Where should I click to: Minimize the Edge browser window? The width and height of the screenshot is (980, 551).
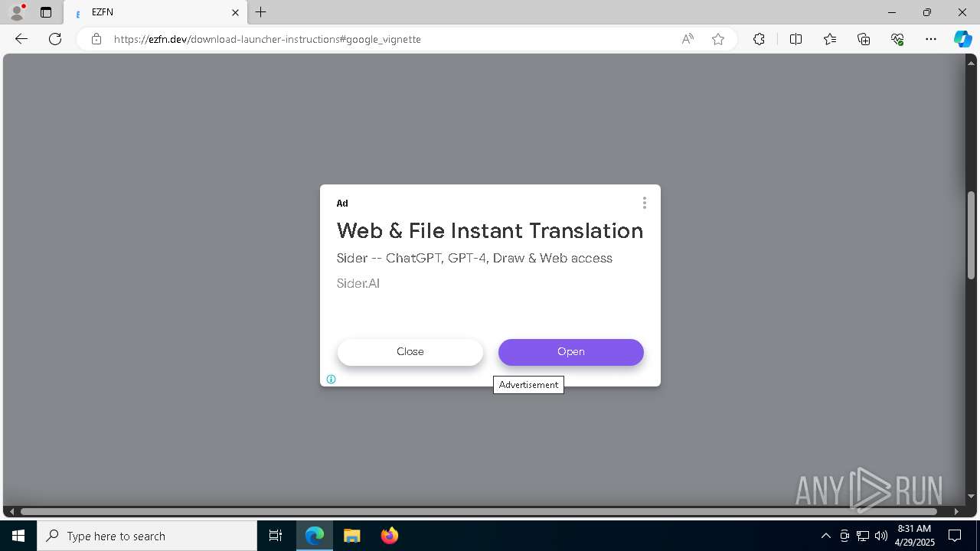[892, 12]
